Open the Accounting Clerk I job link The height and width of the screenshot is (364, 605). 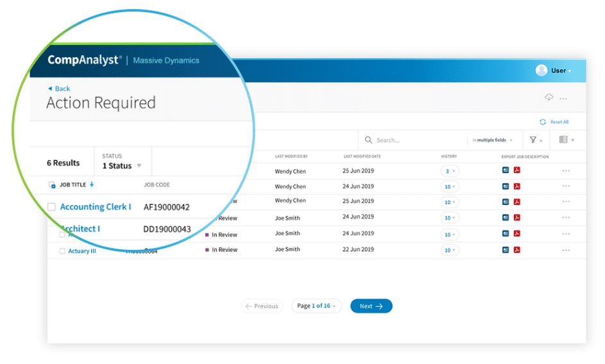(96, 207)
